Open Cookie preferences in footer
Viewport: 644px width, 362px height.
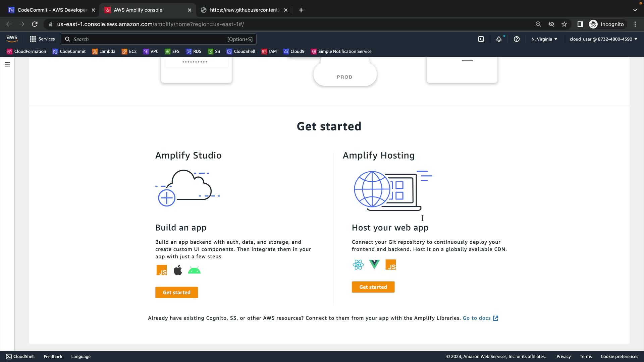coord(619,356)
